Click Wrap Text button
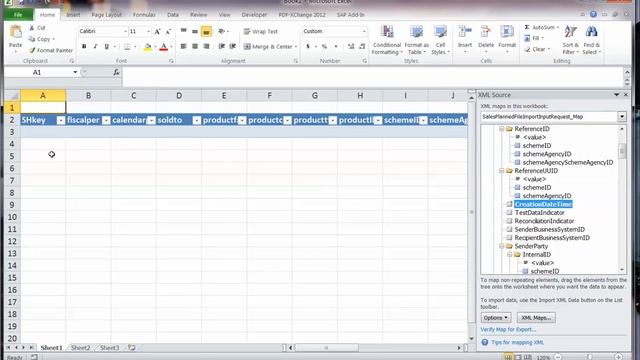This screenshot has width=640, height=360. [260, 31]
